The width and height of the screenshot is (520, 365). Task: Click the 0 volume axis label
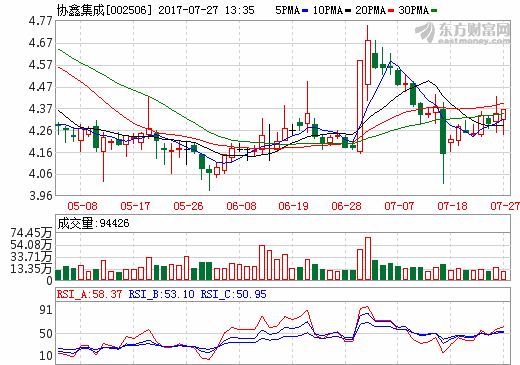tap(49, 281)
